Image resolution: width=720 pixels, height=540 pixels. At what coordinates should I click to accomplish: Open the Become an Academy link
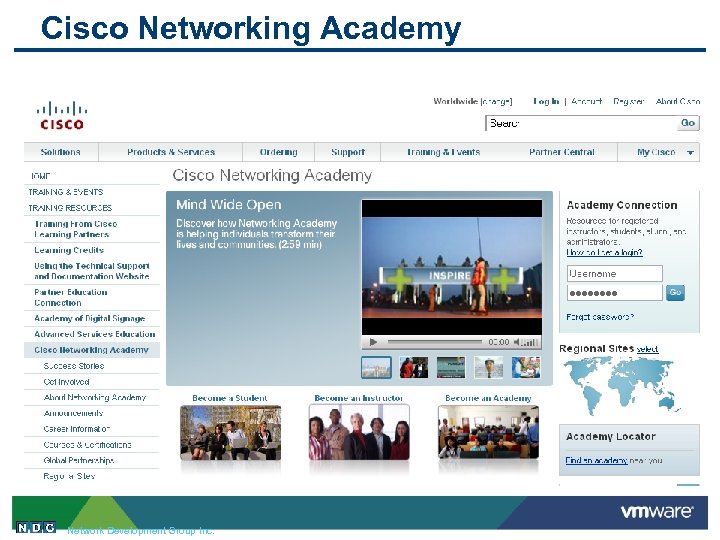pyautogui.click(x=488, y=398)
